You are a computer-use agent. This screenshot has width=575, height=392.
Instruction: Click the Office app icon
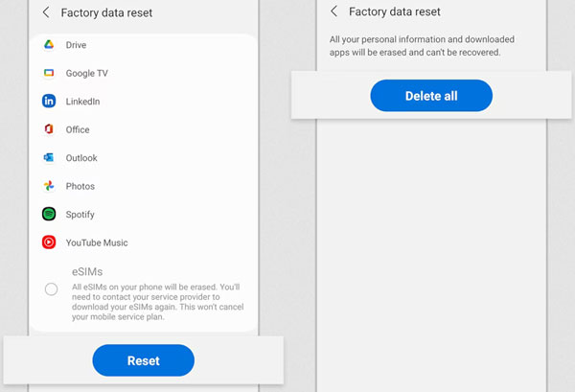tap(49, 129)
